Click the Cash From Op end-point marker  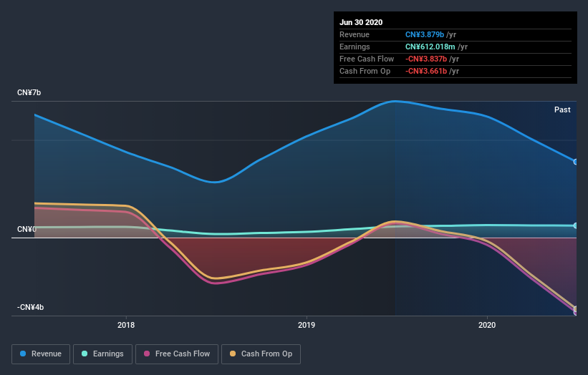click(x=576, y=308)
